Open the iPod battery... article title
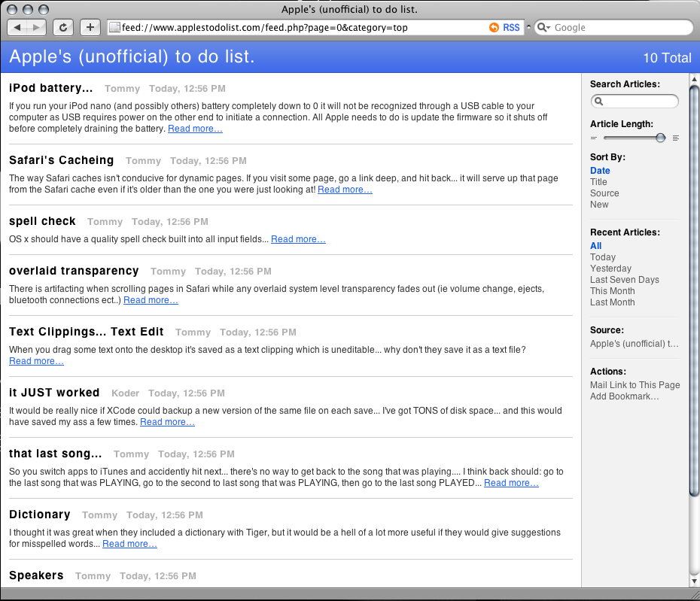The height and width of the screenshot is (601, 700). pos(51,88)
